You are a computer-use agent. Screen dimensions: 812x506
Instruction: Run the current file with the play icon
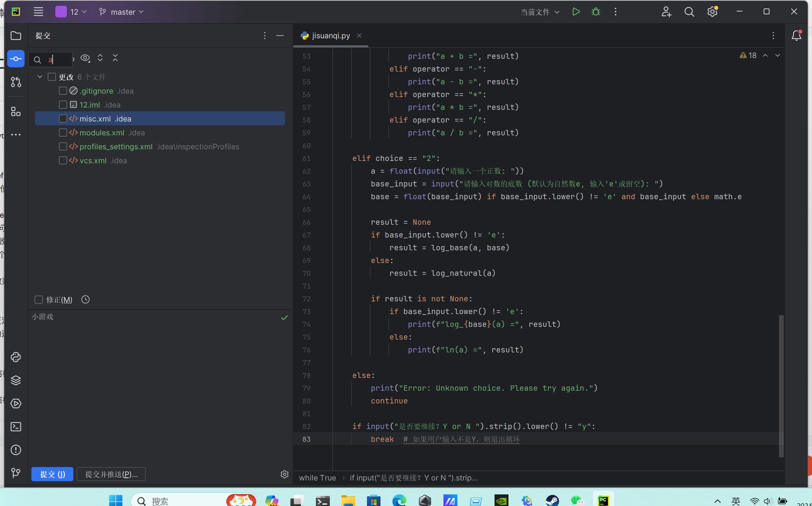tap(576, 12)
